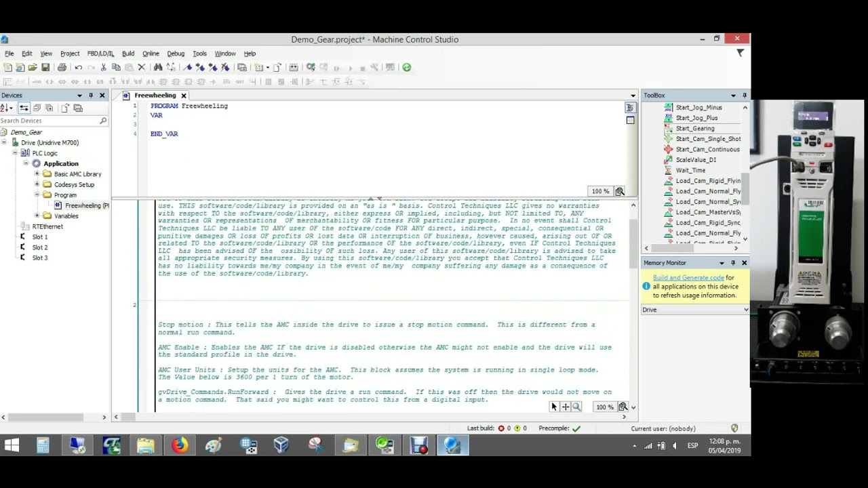This screenshot has height=488, width=868.
Task: Pin the ToolBox panel
Action: [744, 96]
